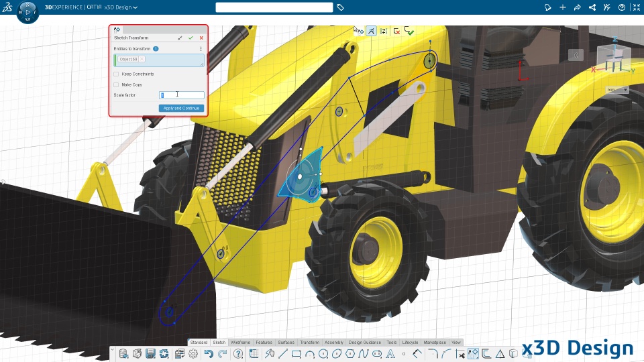The width and height of the screenshot is (644, 362).
Task: Click the Scale factor input field
Action: [182, 95]
